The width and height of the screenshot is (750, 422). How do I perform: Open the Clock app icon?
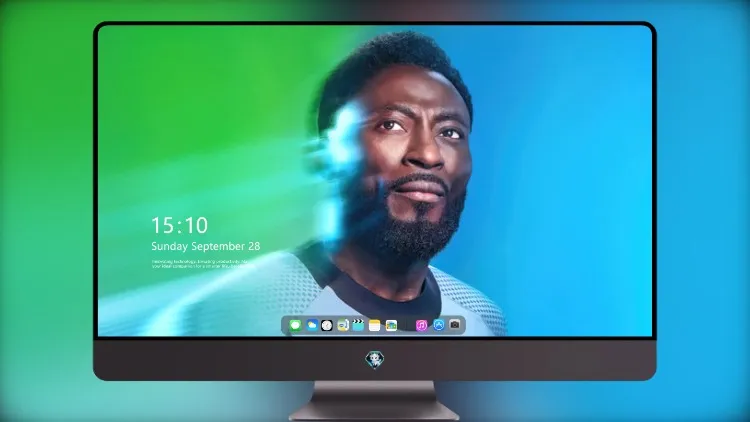pyautogui.click(x=327, y=325)
